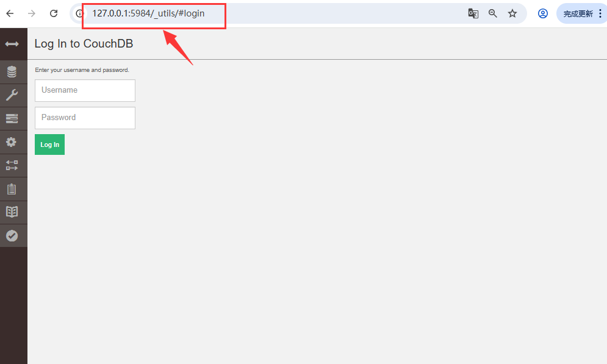Focus the Password input field
The height and width of the screenshot is (364, 607).
(x=85, y=118)
